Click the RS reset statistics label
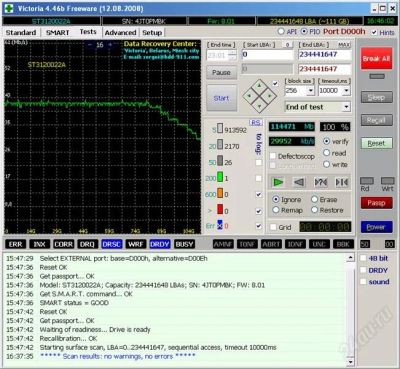The width and height of the screenshot is (400, 369). coord(256,123)
